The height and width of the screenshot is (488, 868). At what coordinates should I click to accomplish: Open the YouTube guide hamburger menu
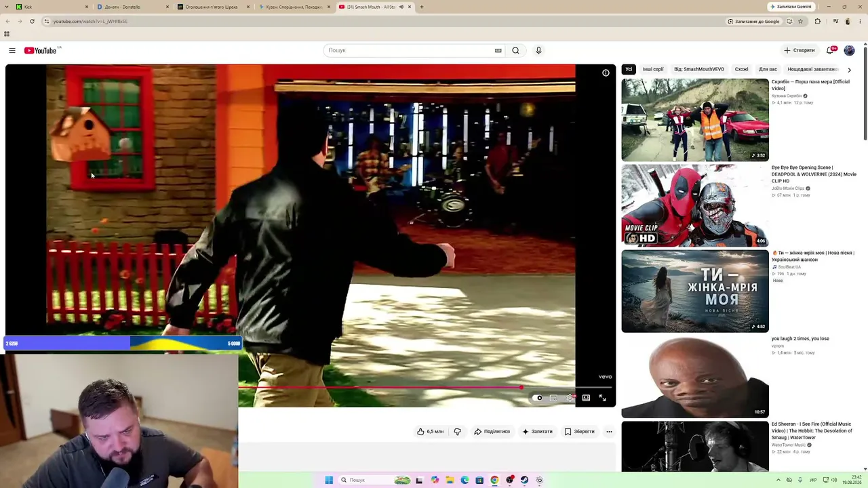tap(12, 51)
